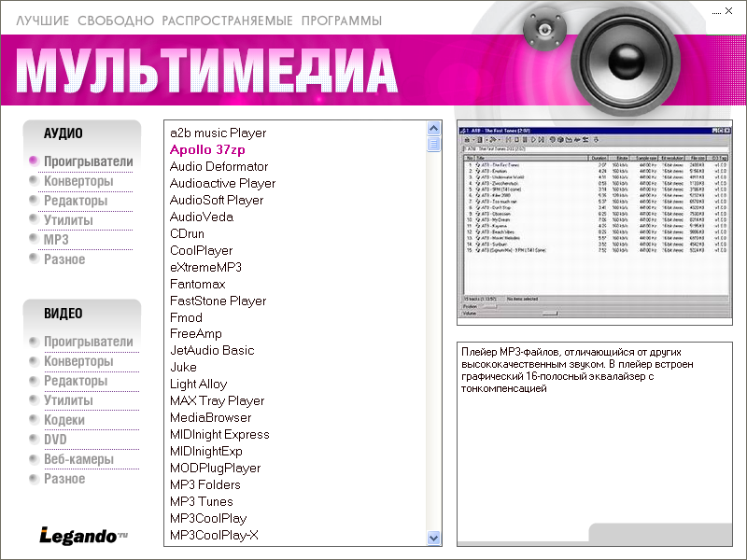Image resolution: width=747 pixels, height=560 pixels.
Task: Open the DVD category
Action: [x=55, y=440]
